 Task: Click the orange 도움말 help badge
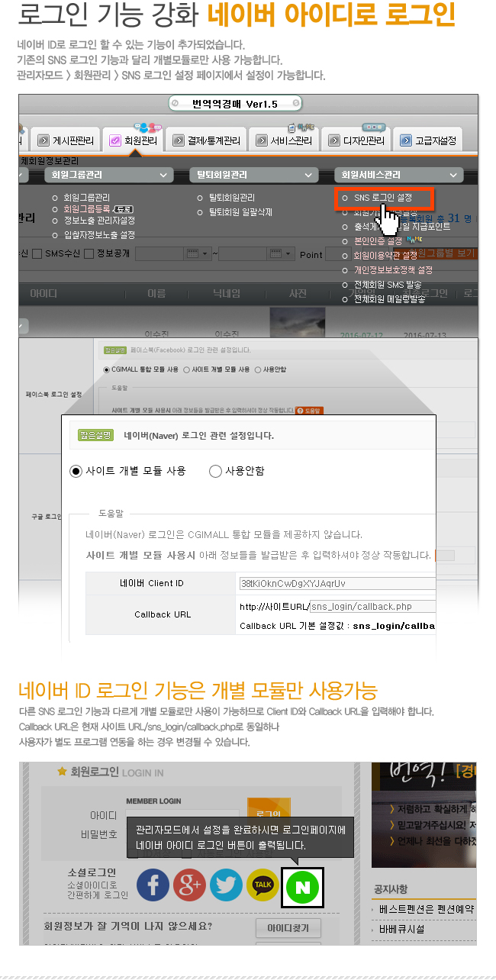pyautogui.click(x=308, y=410)
